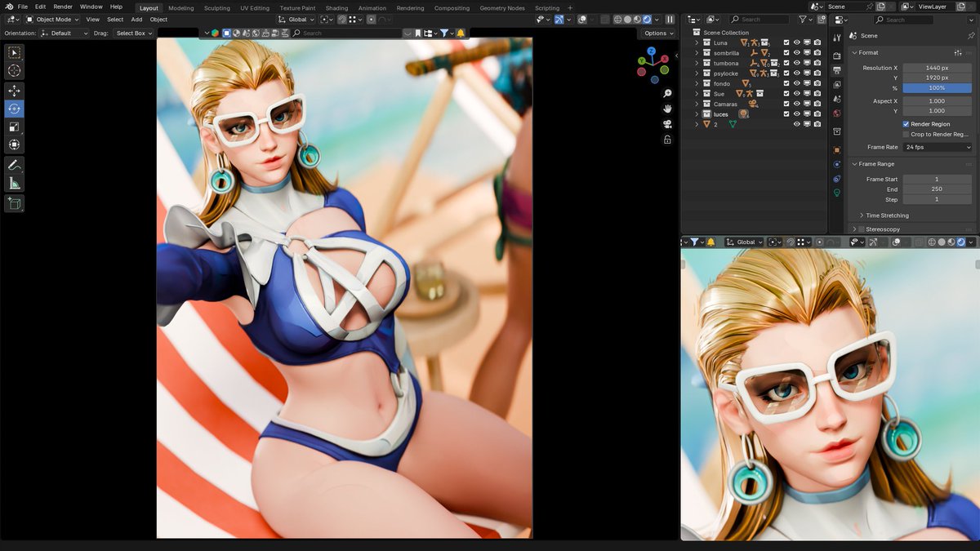Expand the Time Stretching subpanel
The height and width of the screenshot is (551, 980).
pyautogui.click(x=862, y=216)
